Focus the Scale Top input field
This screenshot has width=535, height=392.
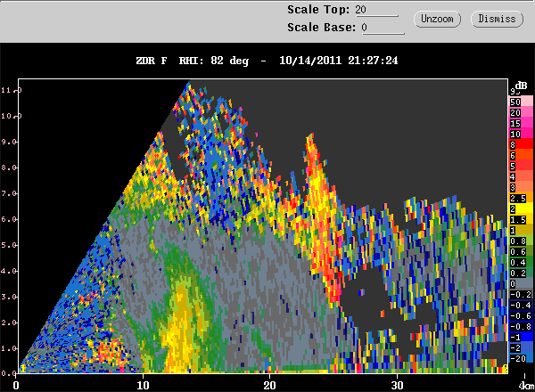[x=376, y=10]
